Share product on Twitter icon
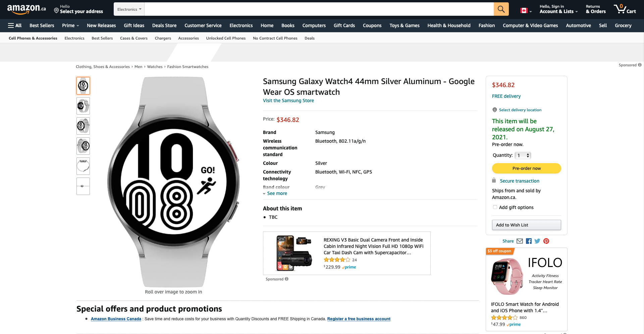 tap(537, 241)
